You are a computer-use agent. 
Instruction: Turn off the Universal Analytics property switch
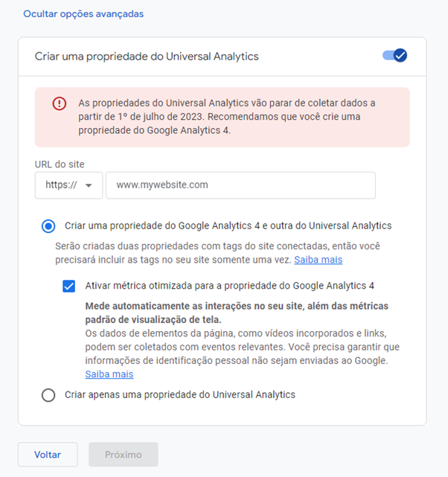[x=394, y=56]
